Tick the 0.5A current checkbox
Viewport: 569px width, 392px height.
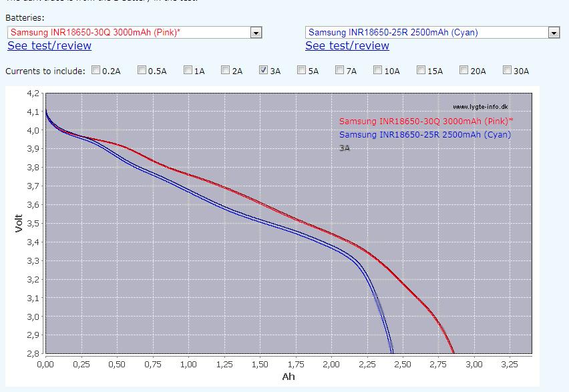coord(142,70)
